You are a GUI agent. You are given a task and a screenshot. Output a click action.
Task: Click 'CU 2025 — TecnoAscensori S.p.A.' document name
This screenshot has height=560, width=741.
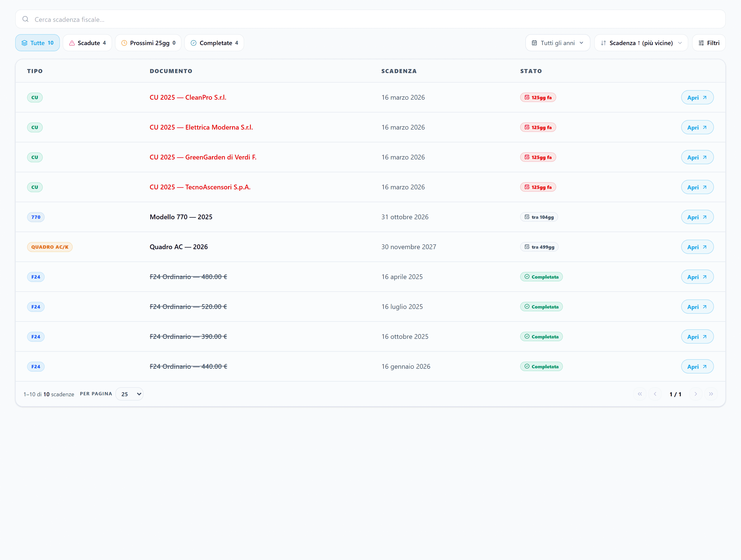click(200, 187)
